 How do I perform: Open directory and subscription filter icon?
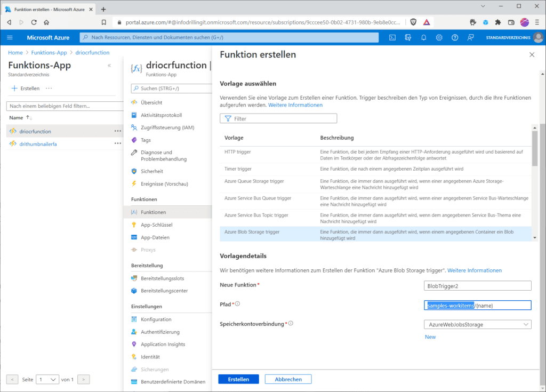[408, 38]
